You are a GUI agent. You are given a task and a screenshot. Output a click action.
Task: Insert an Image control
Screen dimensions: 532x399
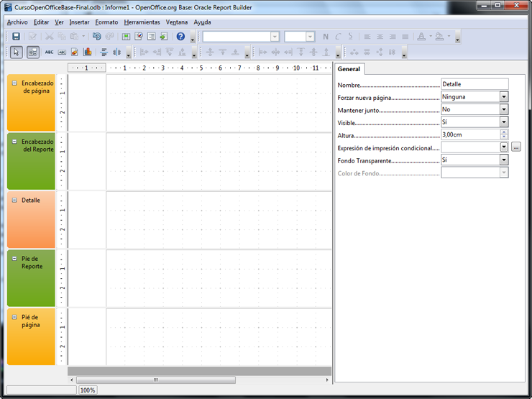click(x=75, y=52)
